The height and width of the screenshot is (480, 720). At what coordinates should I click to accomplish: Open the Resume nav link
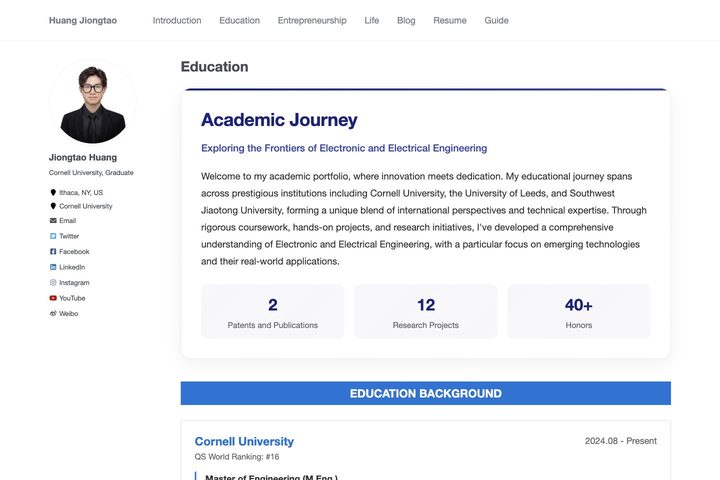[x=450, y=21]
